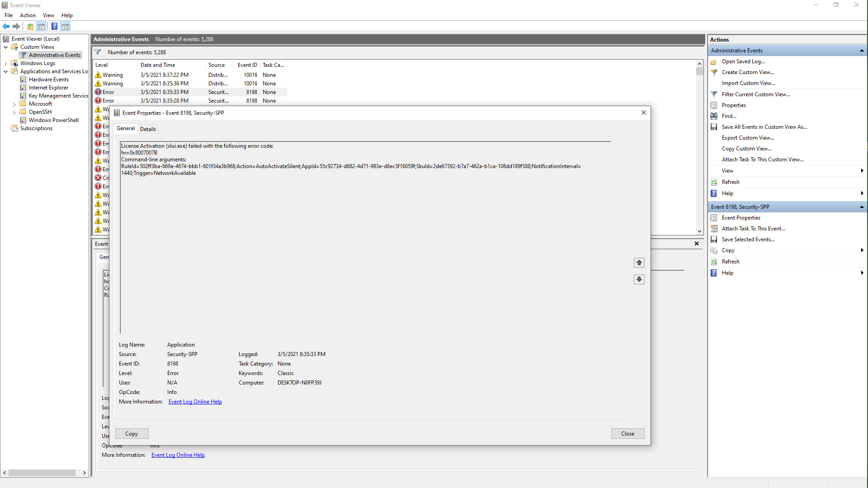The image size is (868, 488).
Task: Click Create Custom View funnel icon
Action: (x=714, y=72)
